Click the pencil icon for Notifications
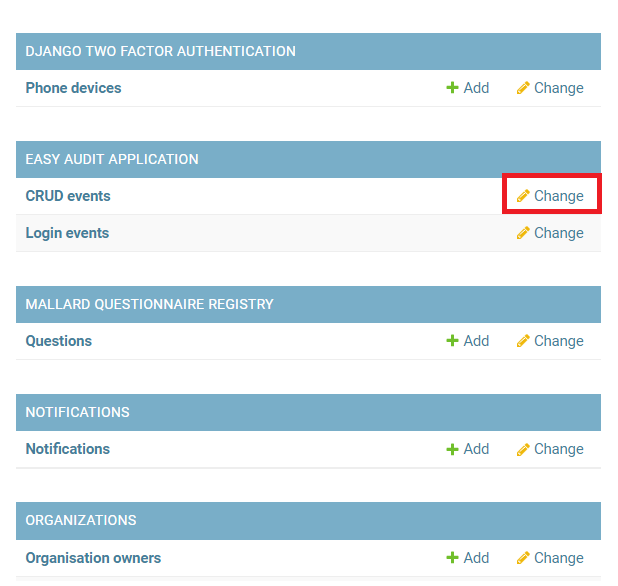This screenshot has width=618, height=586. 523,449
